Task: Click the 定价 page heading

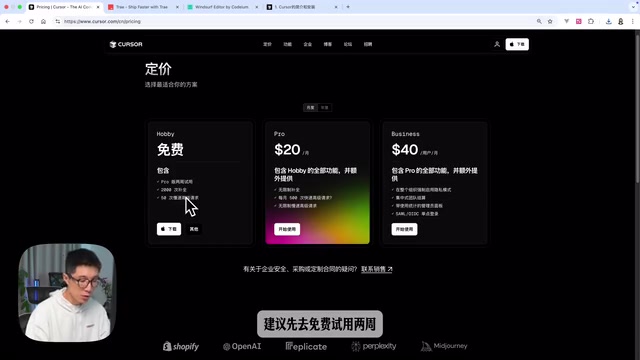Action: click(x=158, y=69)
